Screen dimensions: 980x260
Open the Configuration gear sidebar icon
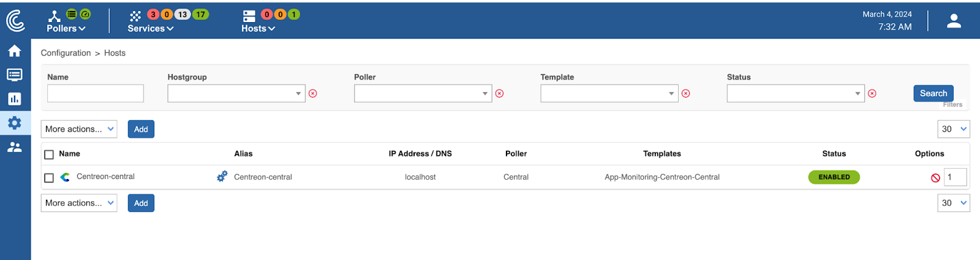click(15, 123)
